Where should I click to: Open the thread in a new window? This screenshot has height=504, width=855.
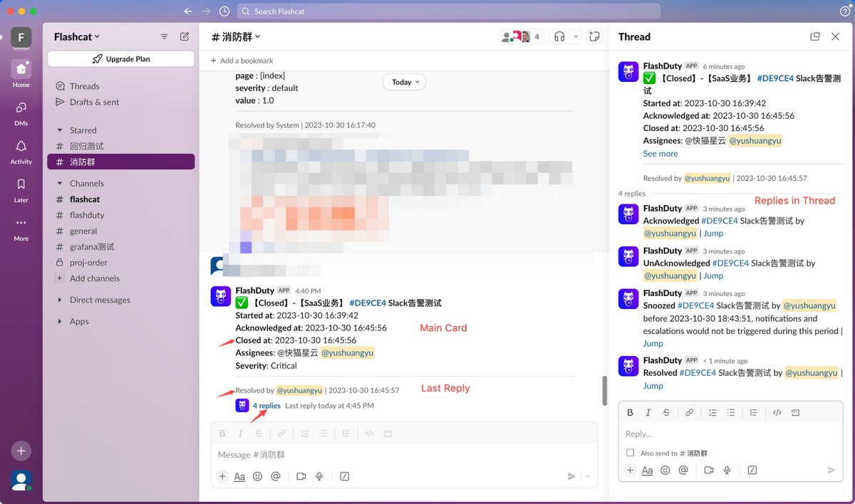[815, 36]
